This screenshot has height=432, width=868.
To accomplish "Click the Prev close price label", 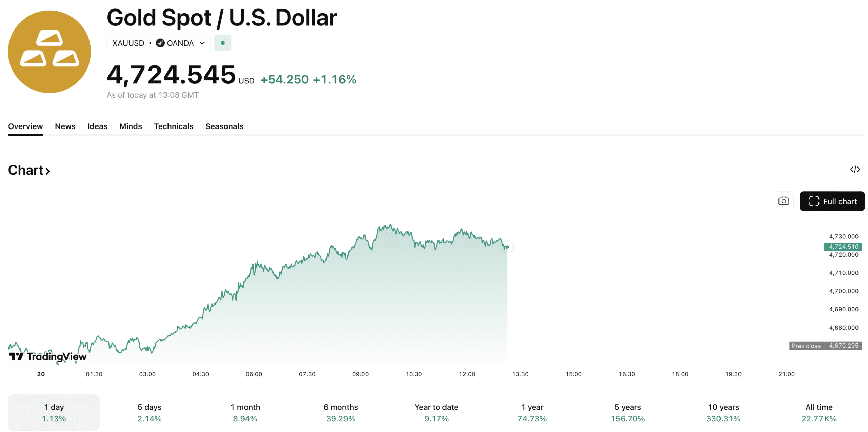I will [806, 346].
